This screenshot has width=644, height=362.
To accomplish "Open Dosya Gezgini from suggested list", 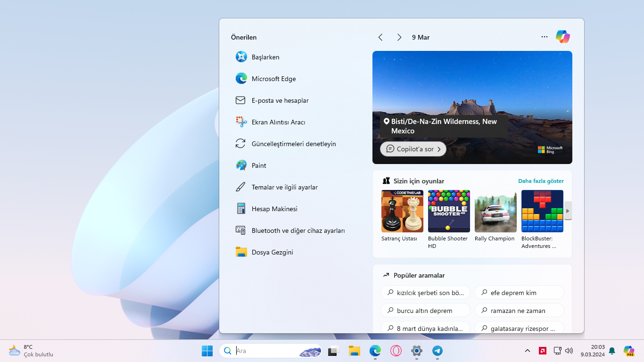I will click(272, 252).
